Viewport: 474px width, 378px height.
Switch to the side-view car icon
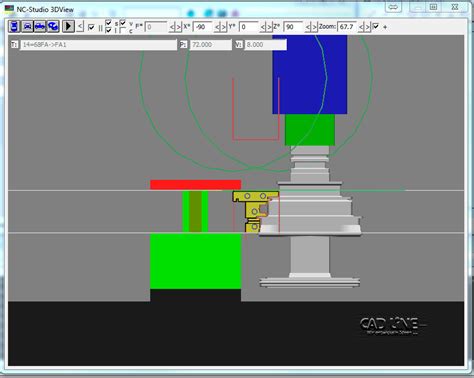click(x=40, y=26)
